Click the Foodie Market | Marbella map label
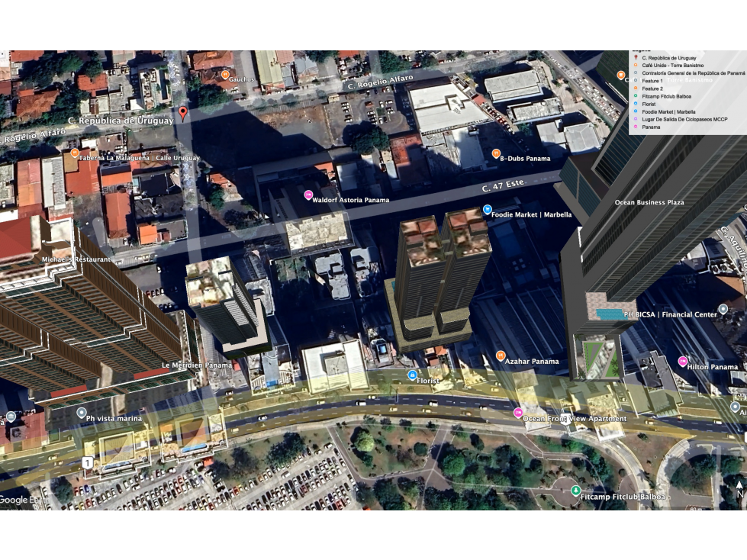Image resolution: width=747 pixels, height=560 pixels. (x=531, y=214)
